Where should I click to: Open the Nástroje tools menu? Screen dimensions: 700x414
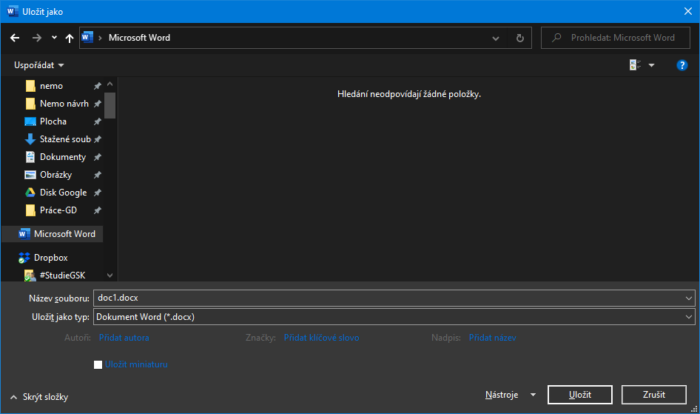point(510,395)
